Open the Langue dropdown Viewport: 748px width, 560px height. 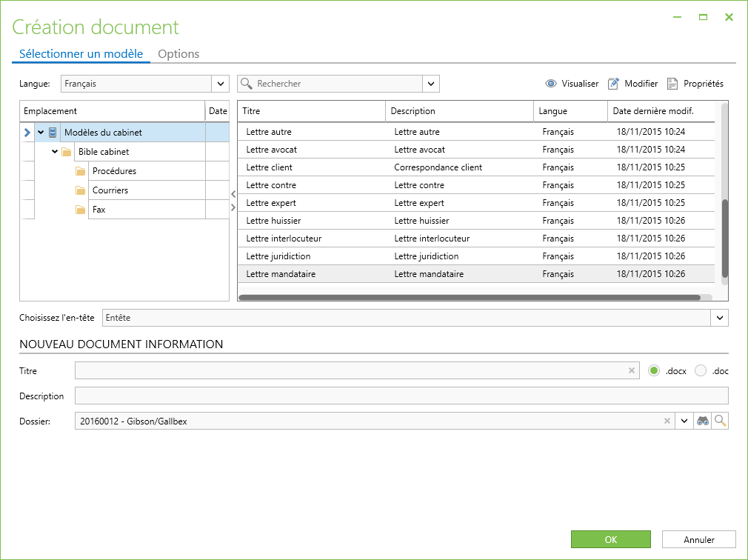click(x=221, y=84)
